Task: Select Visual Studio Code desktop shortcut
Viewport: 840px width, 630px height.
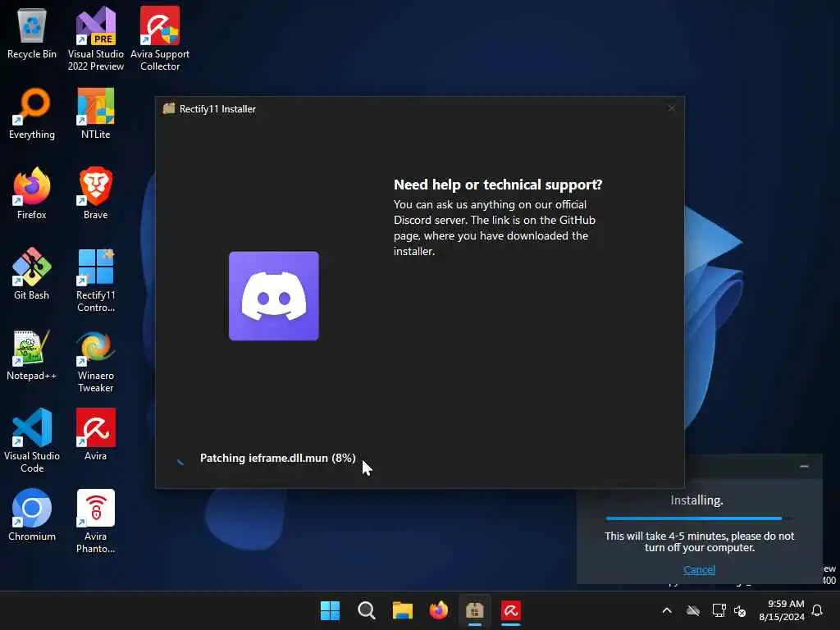Action: tap(32, 441)
